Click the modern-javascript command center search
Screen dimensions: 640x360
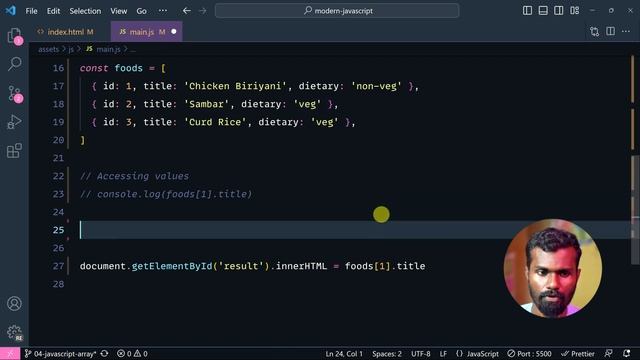coord(337,11)
